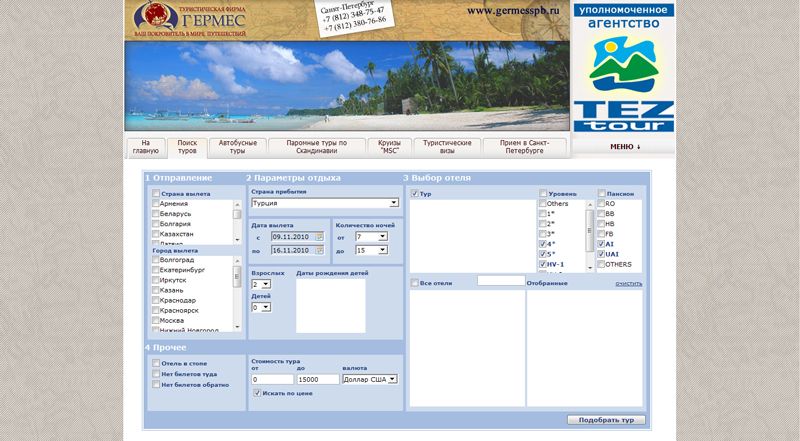Open Прием в Санкт-Петербурге tab

(524, 147)
